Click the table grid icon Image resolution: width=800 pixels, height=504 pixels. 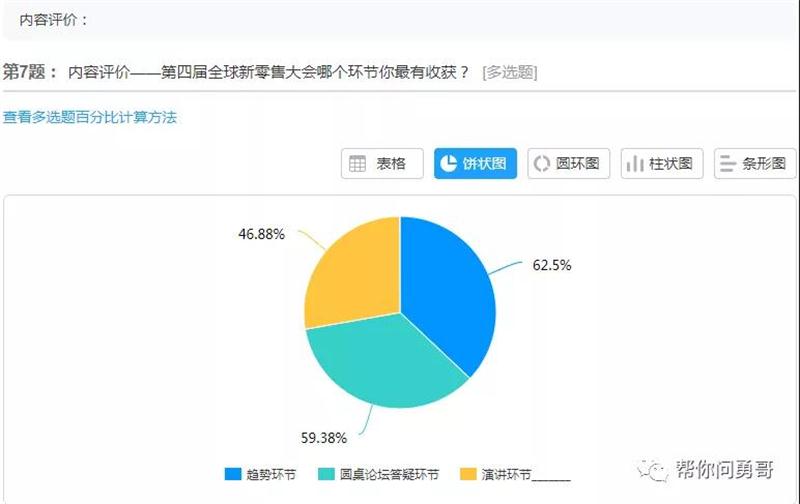tap(358, 164)
